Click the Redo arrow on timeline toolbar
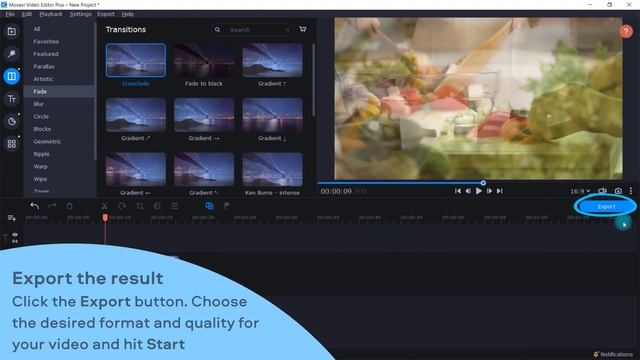The height and width of the screenshot is (360, 640). (x=52, y=206)
